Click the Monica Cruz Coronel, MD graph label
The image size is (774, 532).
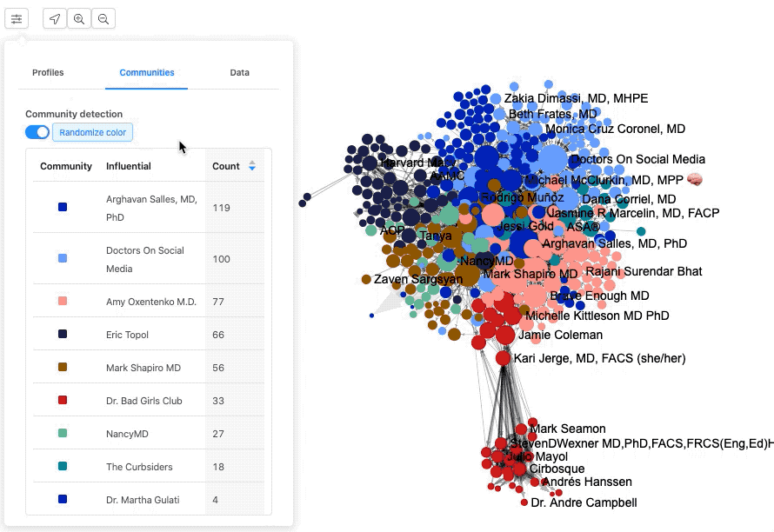pos(615,129)
